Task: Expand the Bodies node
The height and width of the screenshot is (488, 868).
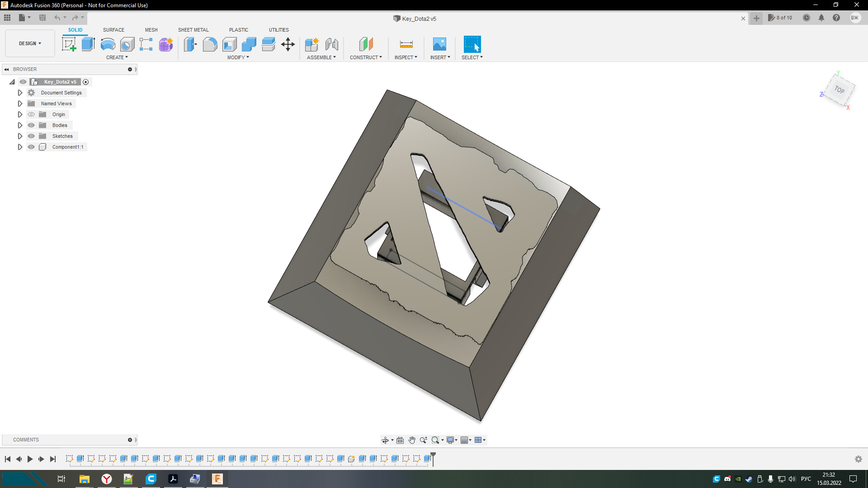Action: click(x=20, y=125)
